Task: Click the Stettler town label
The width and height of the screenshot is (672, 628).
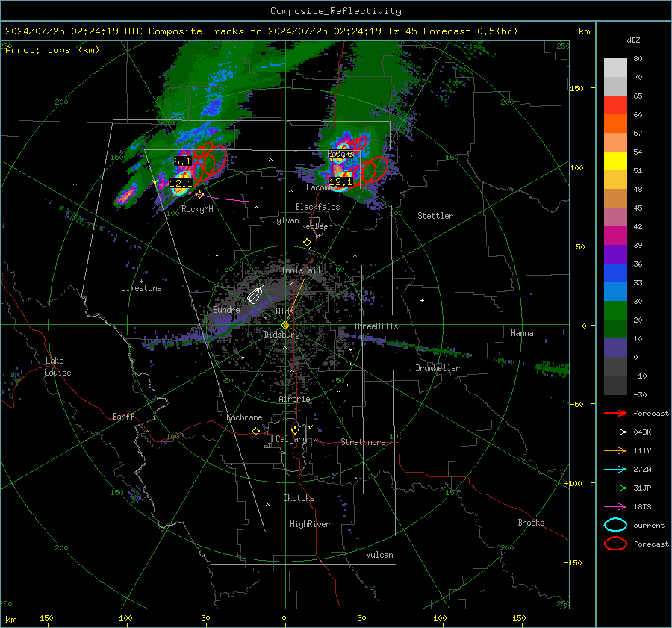Action: (x=435, y=216)
